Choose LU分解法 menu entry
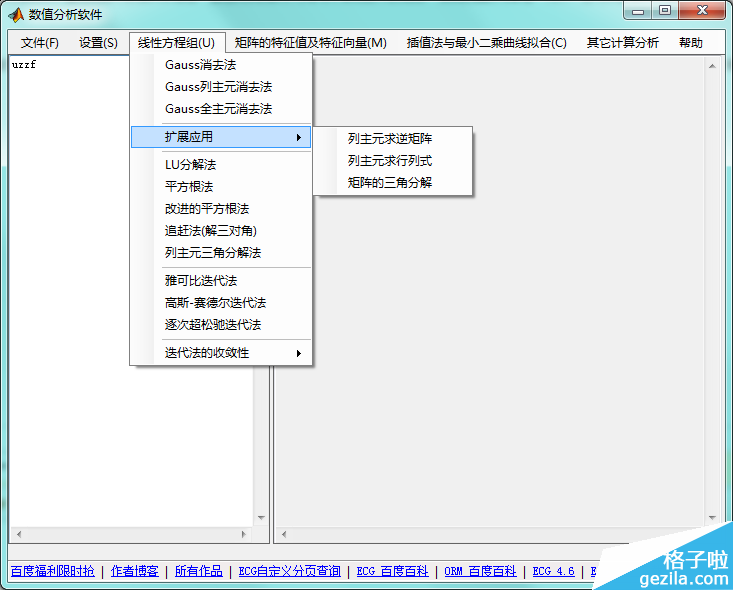This screenshot has height=590, width=733. click(190, 165)
